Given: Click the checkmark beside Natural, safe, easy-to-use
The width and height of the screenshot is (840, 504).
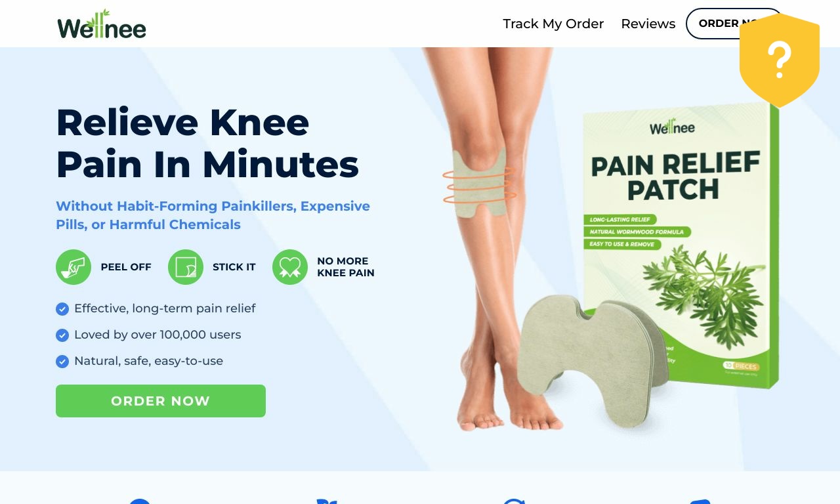Looking at the screenshot, I should (x=62, y=362).
